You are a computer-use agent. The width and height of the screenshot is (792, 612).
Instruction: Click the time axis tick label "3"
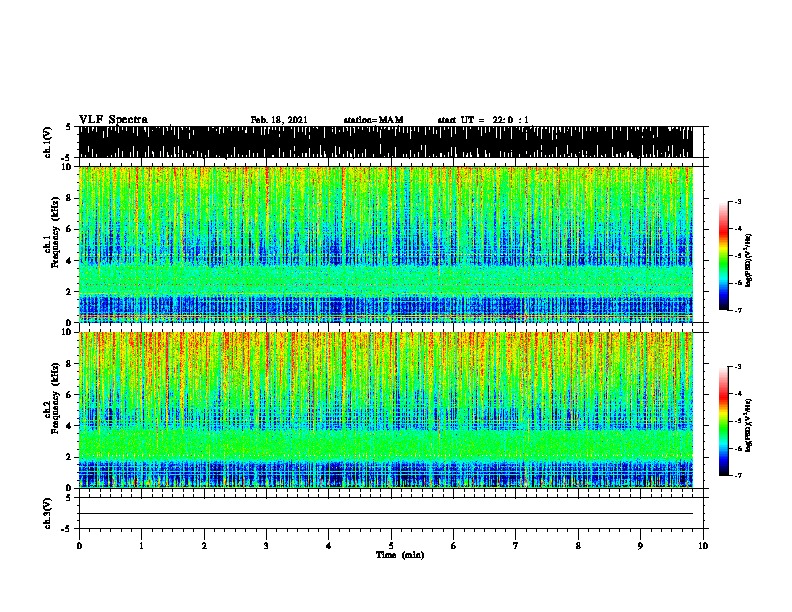click(x=266, y=546)
